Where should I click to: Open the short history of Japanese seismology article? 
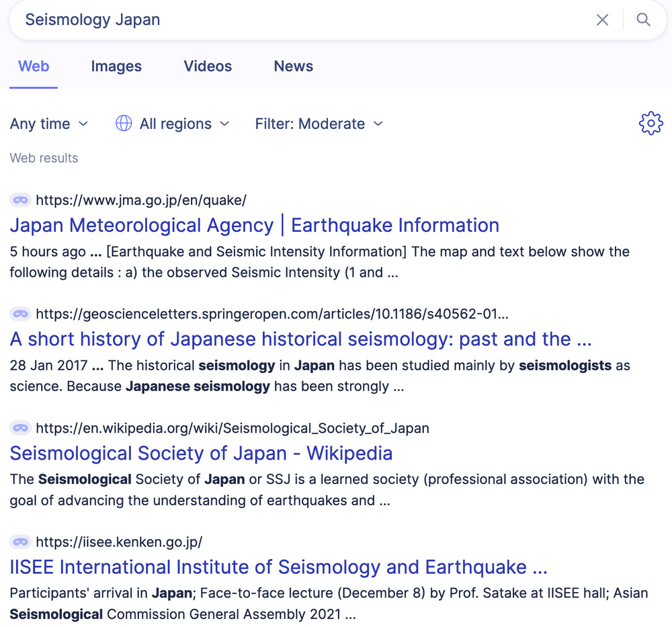coord(300,339)
